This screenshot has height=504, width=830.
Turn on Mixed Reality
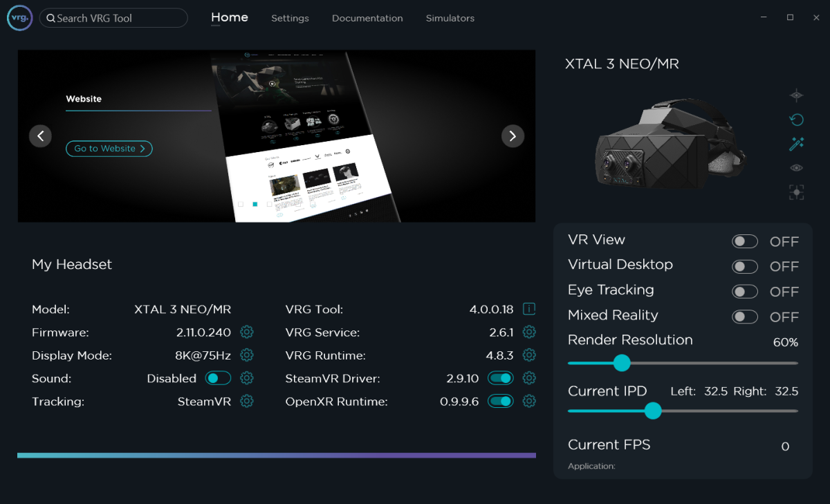[745, 316]
